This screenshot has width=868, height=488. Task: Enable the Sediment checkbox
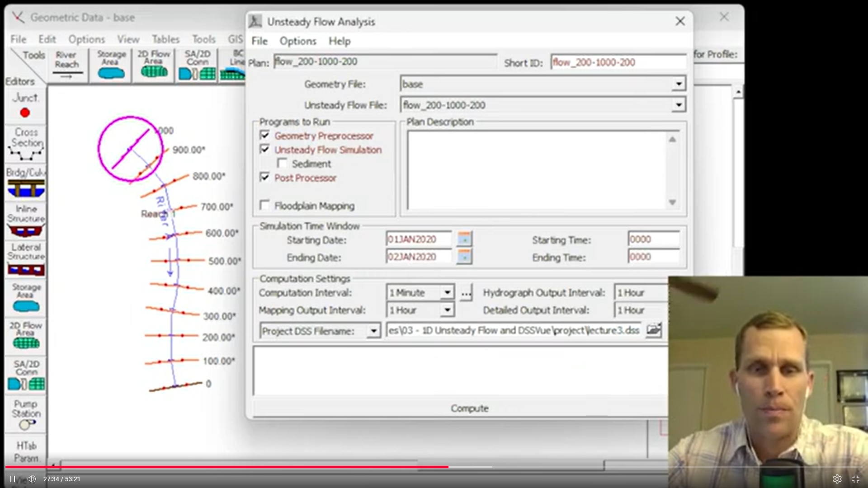pyautogui.click(x=282, y=163)
